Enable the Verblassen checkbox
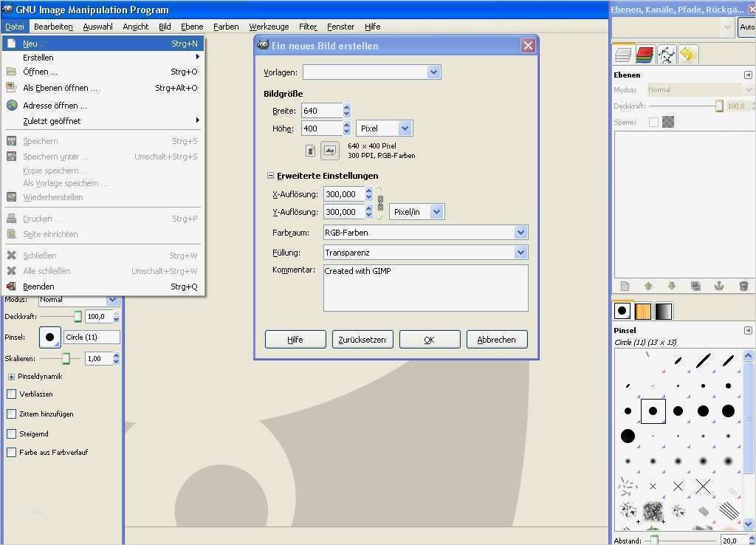 11,394
